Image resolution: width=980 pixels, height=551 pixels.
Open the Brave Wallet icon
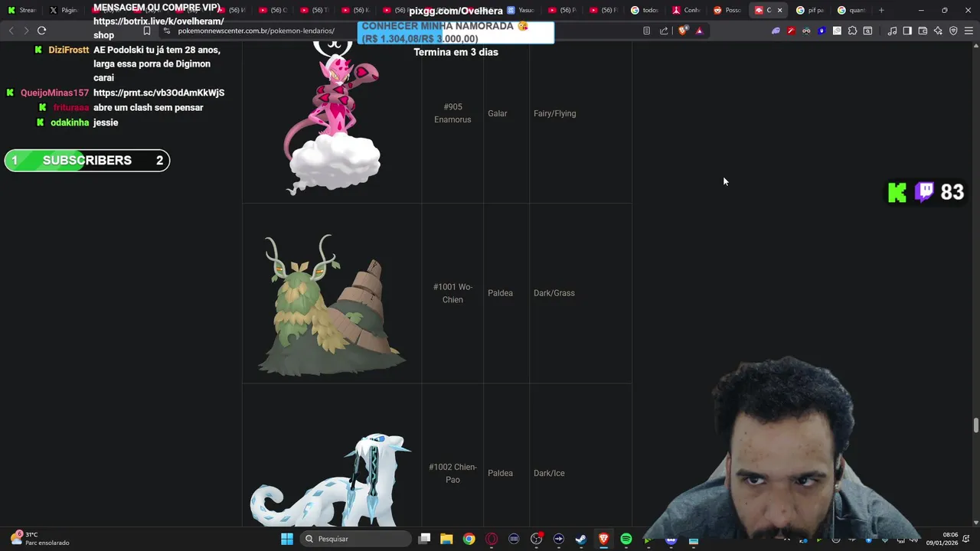(x=923, y=31)
